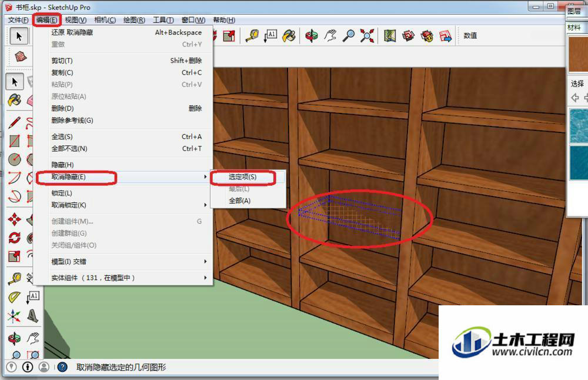Use the Arc drawing tool
This screenshot has height=380, width=588.
(15, 178)
